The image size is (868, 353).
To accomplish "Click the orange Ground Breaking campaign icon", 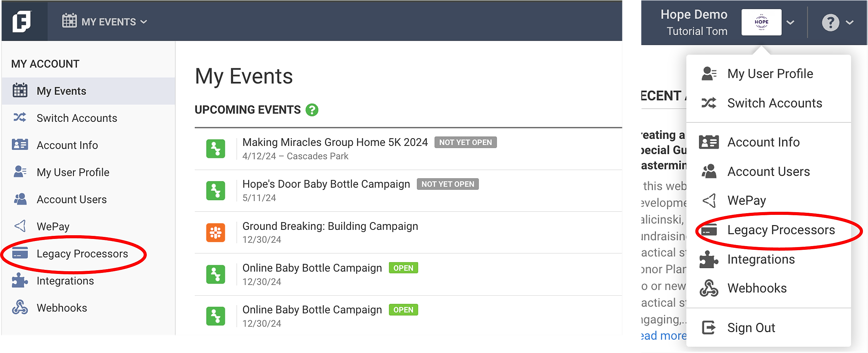I will pyautogui.click(x=216, y=233).
